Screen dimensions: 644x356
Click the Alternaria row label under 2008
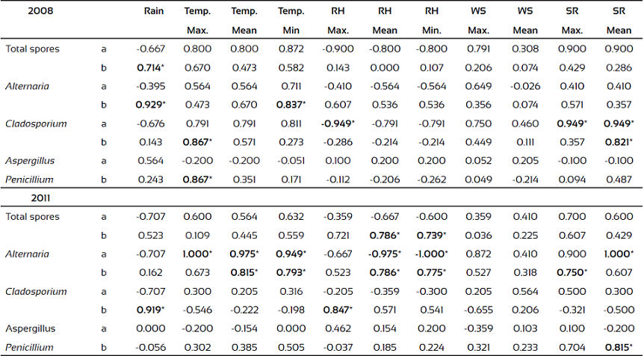tap(28, 86)
